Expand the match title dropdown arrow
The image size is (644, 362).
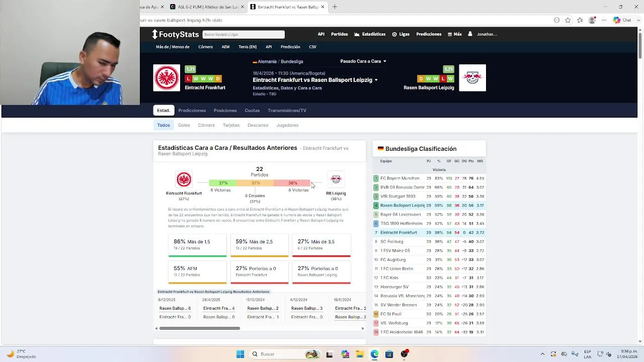(376, 80)
